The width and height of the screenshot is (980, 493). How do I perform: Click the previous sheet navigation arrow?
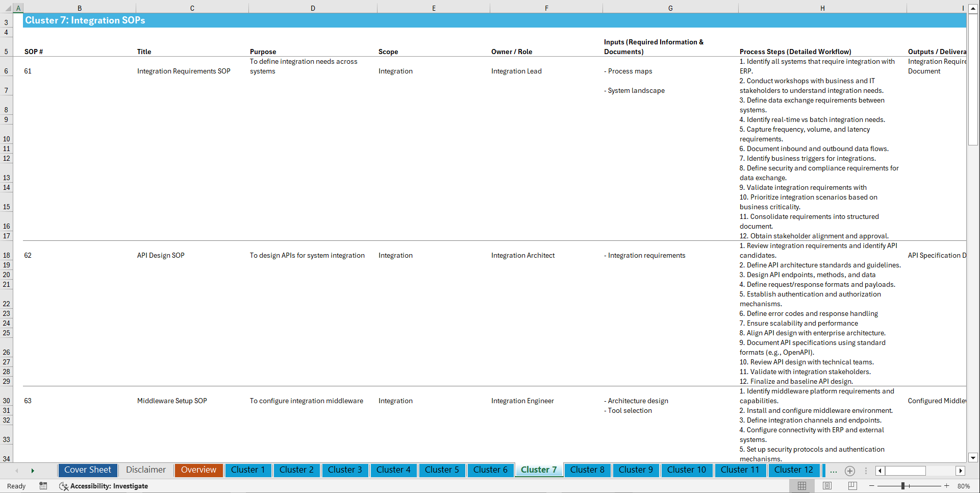[x=17, y=471]
